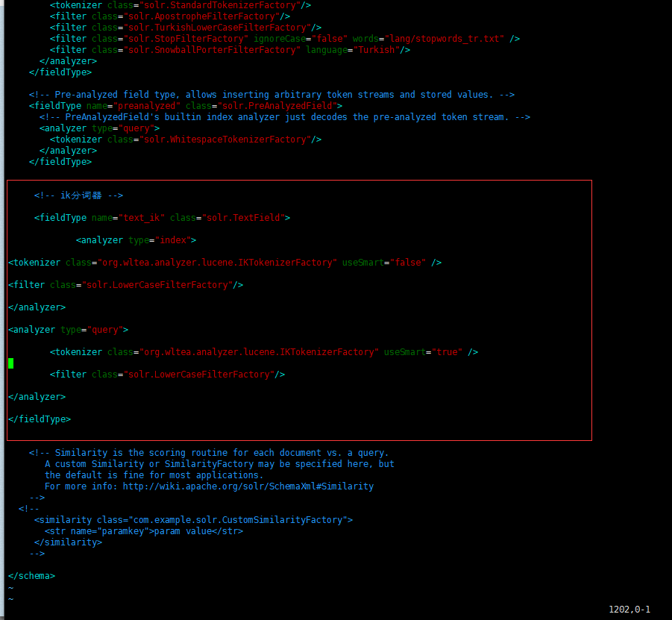Click the analyzer type="query" line in text_ik block
The width and height of the screenshot is (672, 620).
coord(69,330)
